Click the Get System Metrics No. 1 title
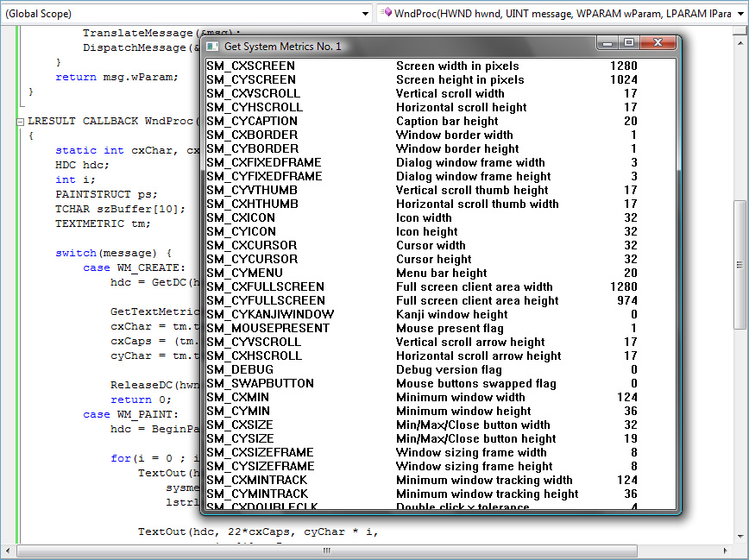 click(x=283, y=47)
